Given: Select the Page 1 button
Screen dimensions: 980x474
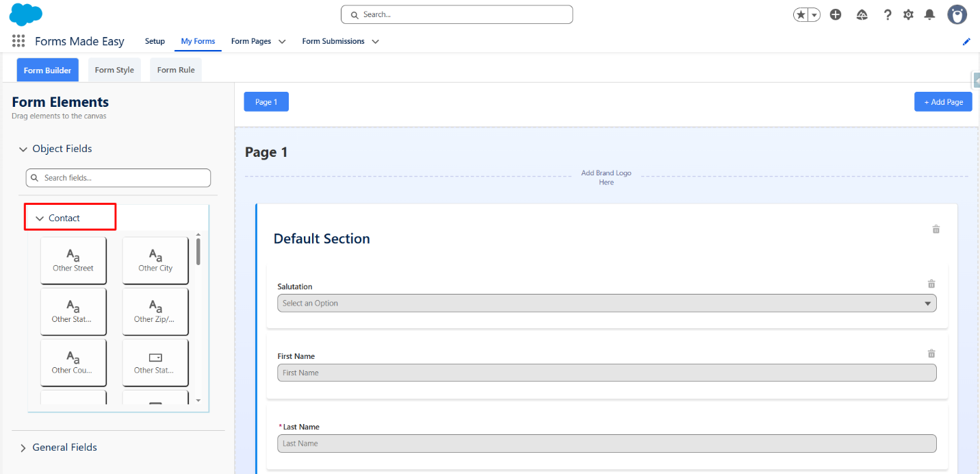Looking at the screenshot, I should click(266, 102).
